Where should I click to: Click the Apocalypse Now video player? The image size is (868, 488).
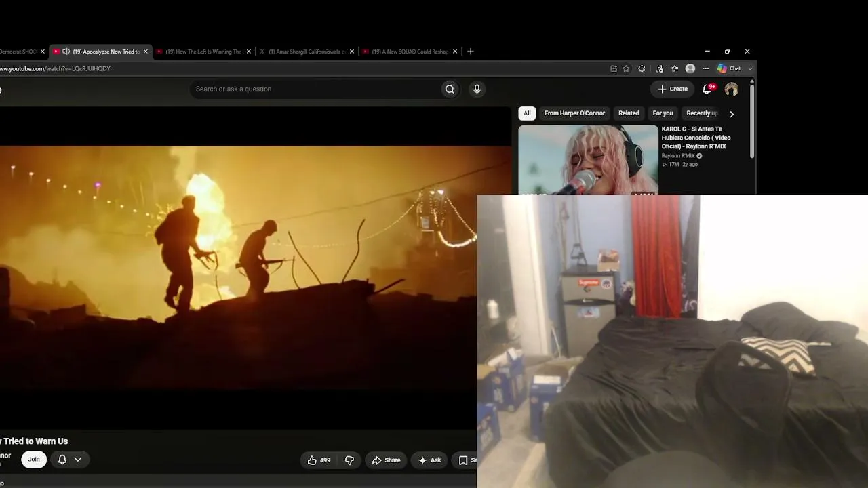pos(238,268)
